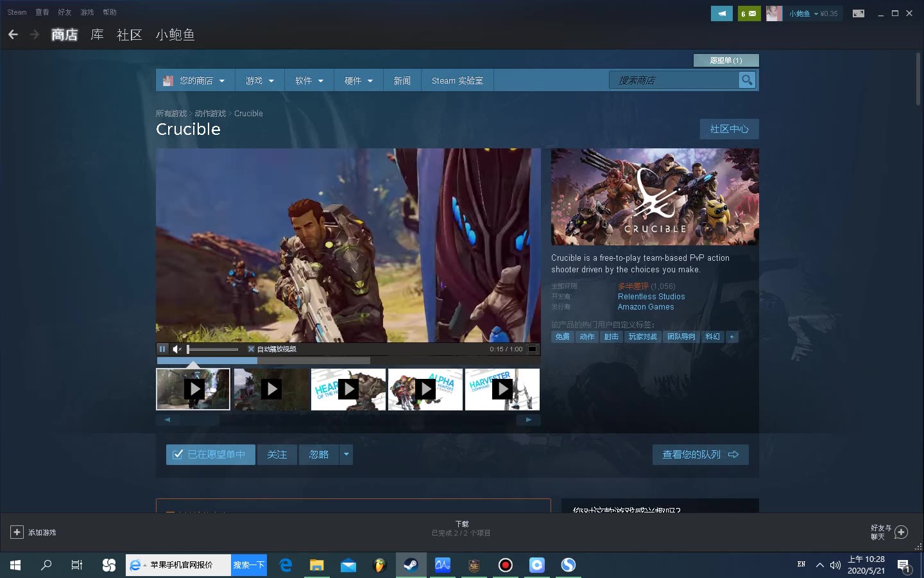Click the 添加游戏 plus icon
The width and height of the screenshot is (924, 578).
17,532
